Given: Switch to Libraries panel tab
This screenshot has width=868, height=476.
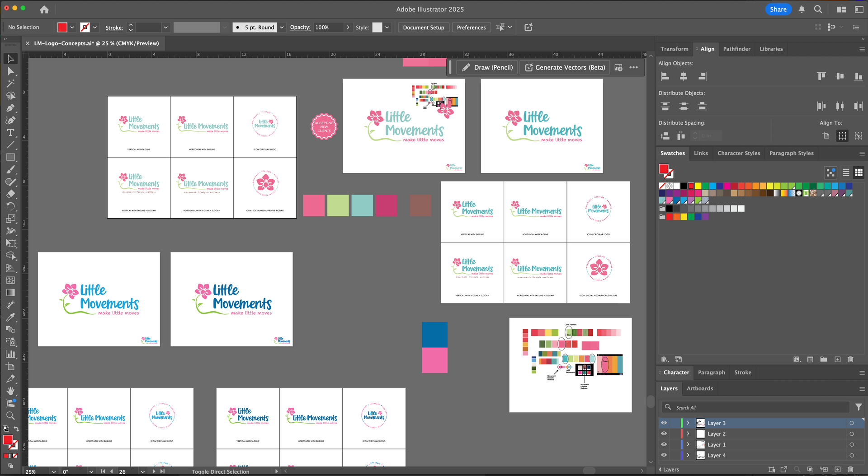Looking at the screenshot, I should coord(771,49).
